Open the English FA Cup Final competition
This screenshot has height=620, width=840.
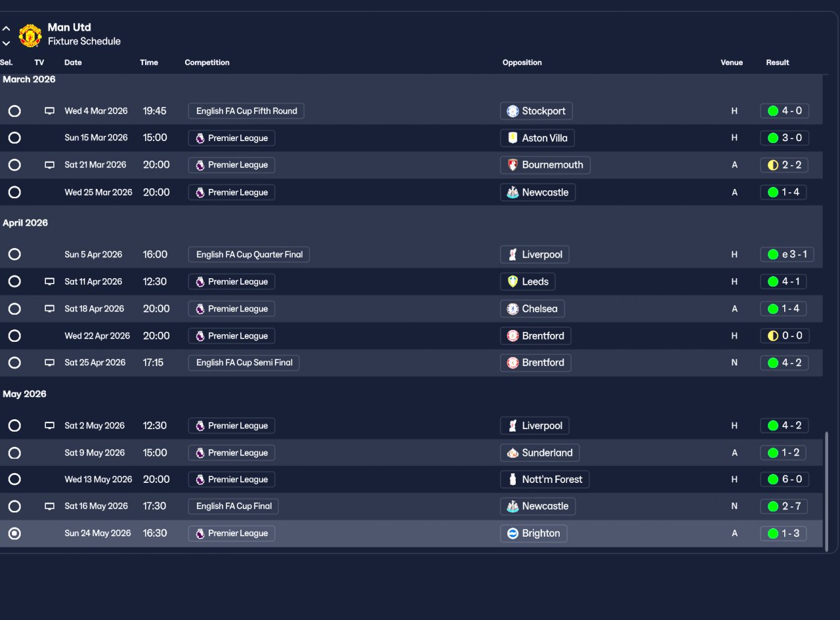click(234, 506)
